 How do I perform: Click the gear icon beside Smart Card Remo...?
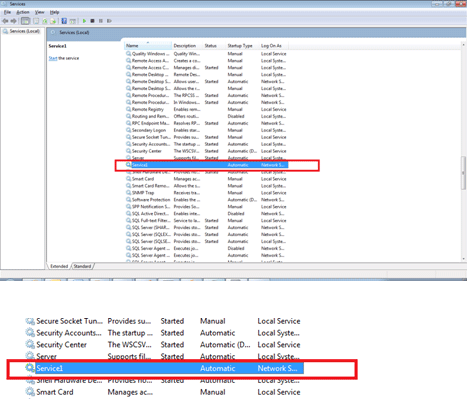point(128,186)
